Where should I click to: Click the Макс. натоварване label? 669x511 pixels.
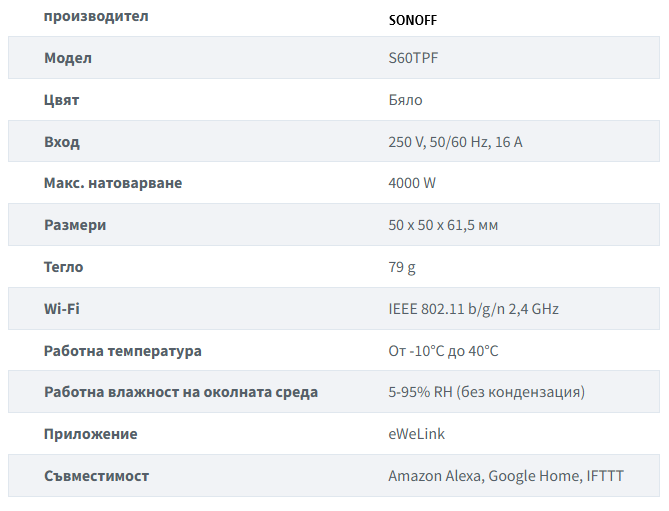point(113,183)
